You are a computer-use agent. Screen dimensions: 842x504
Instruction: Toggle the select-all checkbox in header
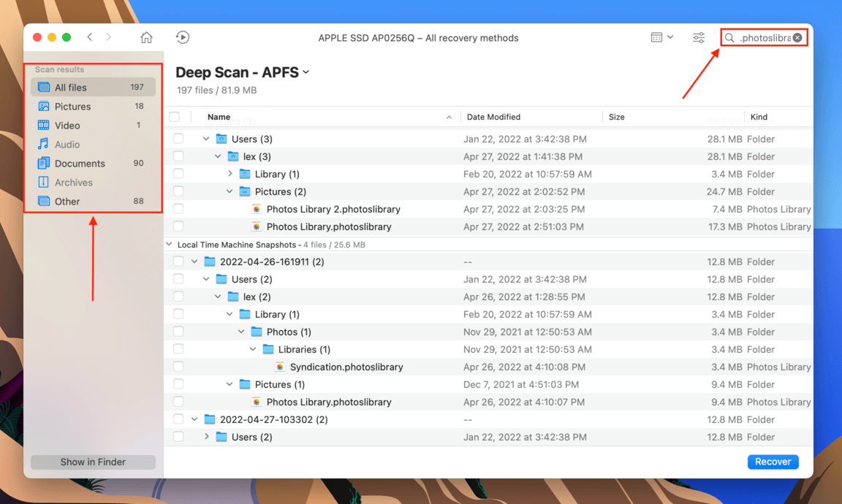pos(175,117)
